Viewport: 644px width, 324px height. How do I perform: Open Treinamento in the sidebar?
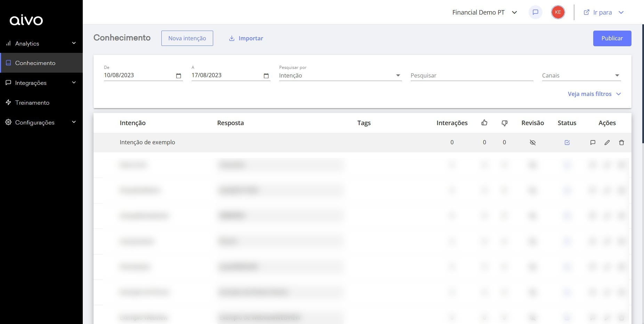(32, 103)
